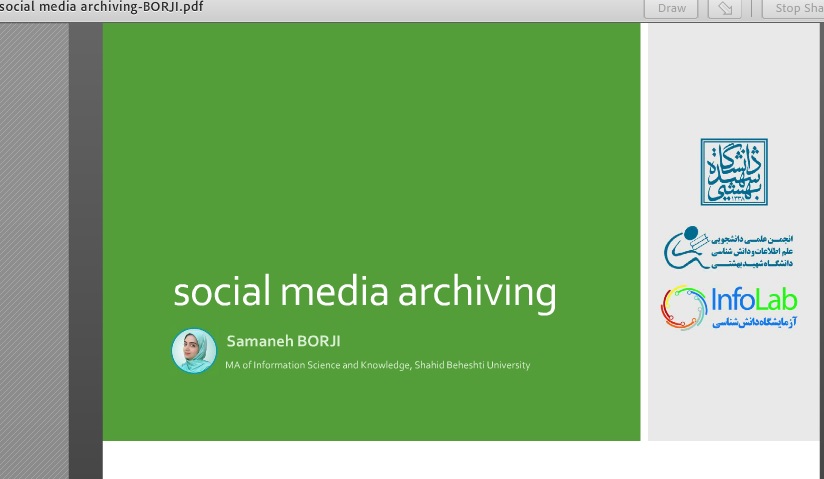Click the vertical separator before Stop Sharing
This screenshot has height=479, width=824.
point(753,9)
